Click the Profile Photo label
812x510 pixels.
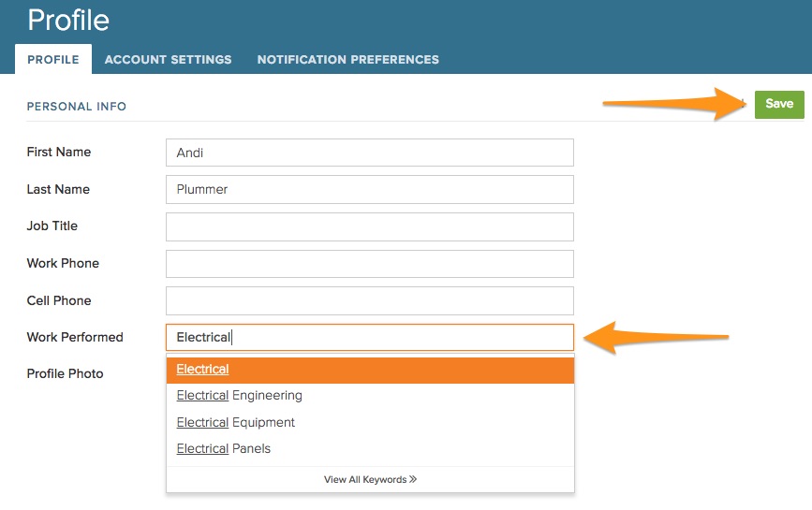[65, 373]
